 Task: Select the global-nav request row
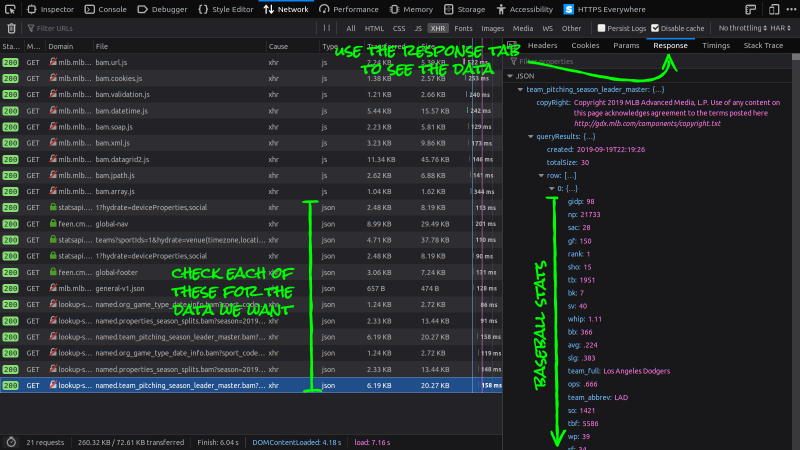(251, 223)
